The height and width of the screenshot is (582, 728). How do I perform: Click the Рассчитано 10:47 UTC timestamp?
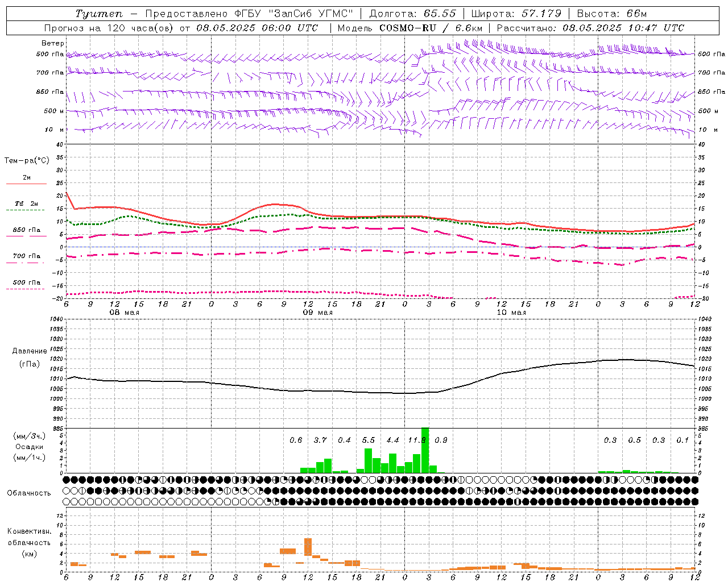(x=590, y=28)
